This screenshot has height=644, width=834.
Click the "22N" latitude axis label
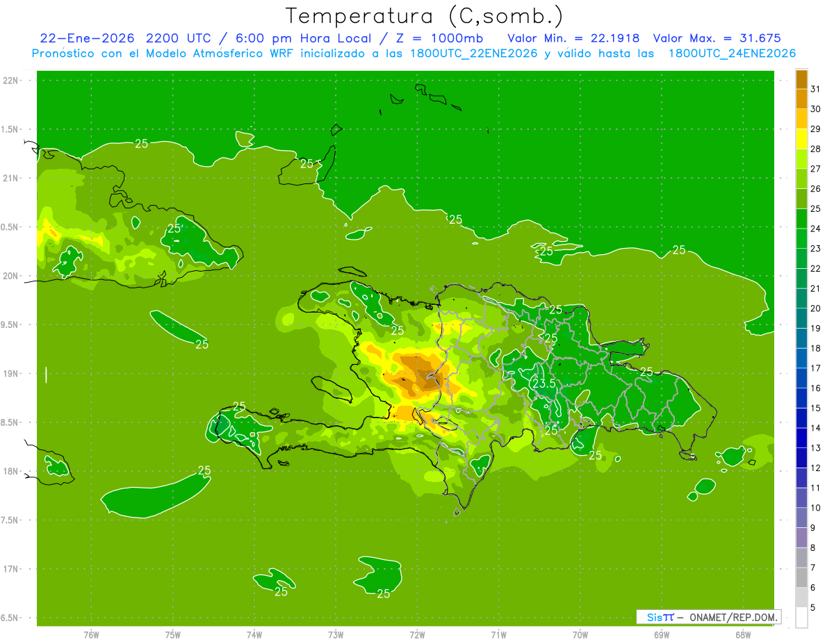coord(10,80)
